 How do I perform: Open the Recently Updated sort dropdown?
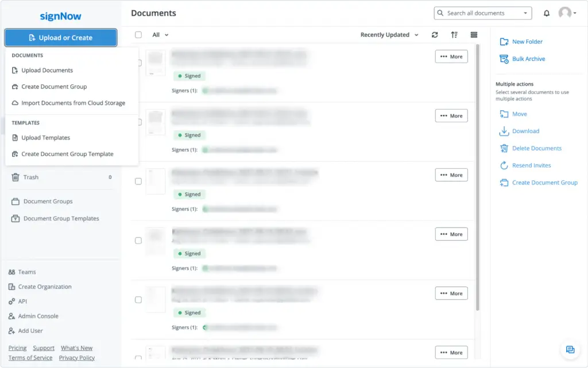[389, 35]
